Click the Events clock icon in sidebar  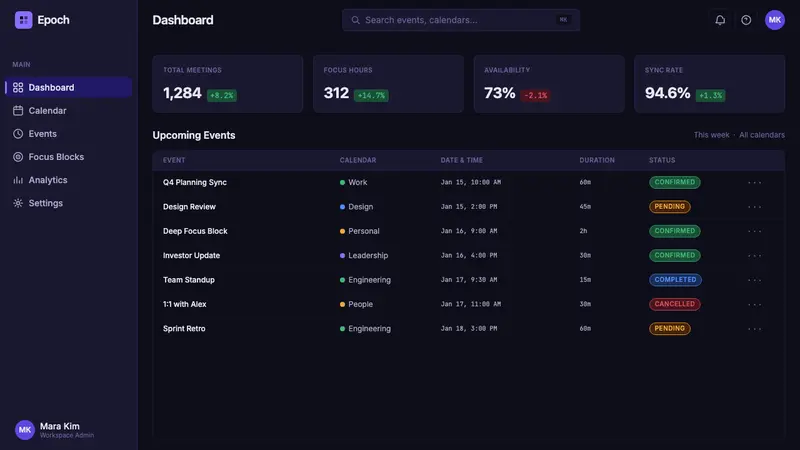click(x=18, y=134)
